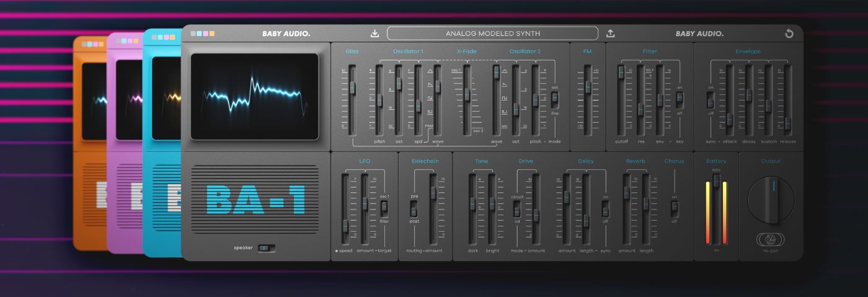This screenshot has height=297, width=868.
Task: Click the Oscillator 2 wave slider handle
Action: 496,73
